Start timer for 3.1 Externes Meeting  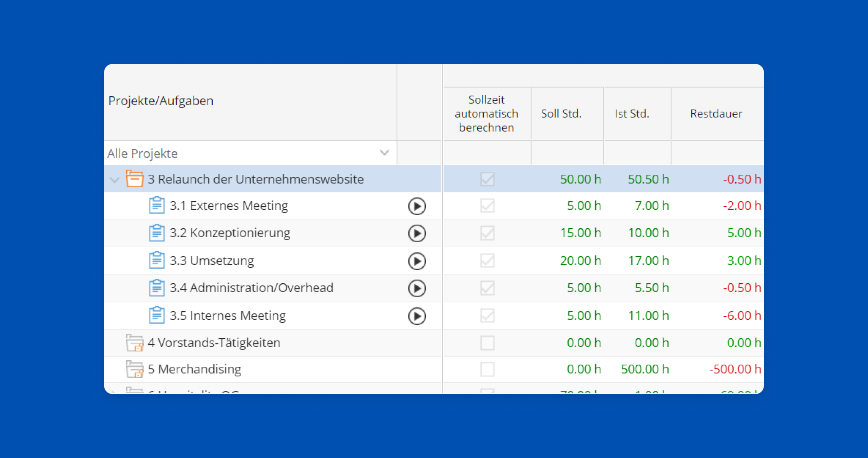coord(417,206)
